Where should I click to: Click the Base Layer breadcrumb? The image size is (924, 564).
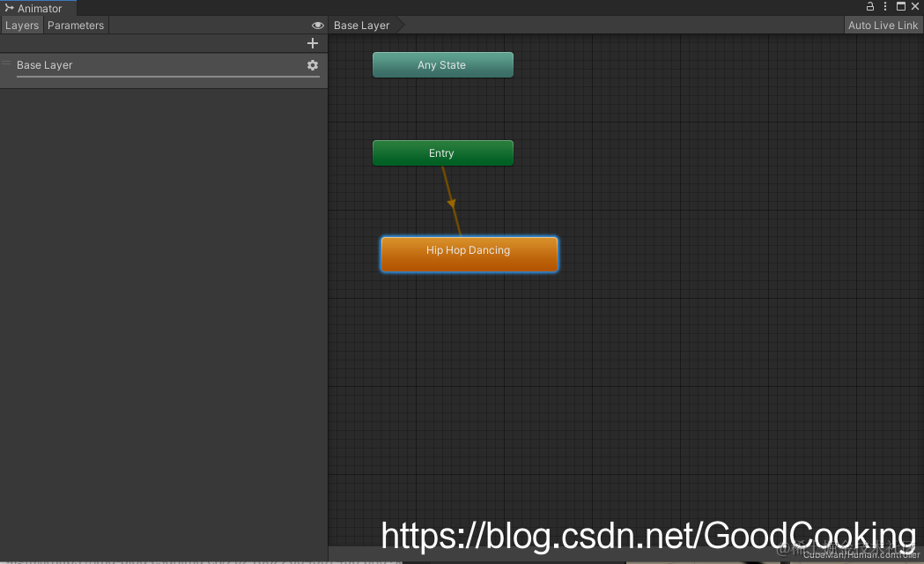tap(361, 25)
